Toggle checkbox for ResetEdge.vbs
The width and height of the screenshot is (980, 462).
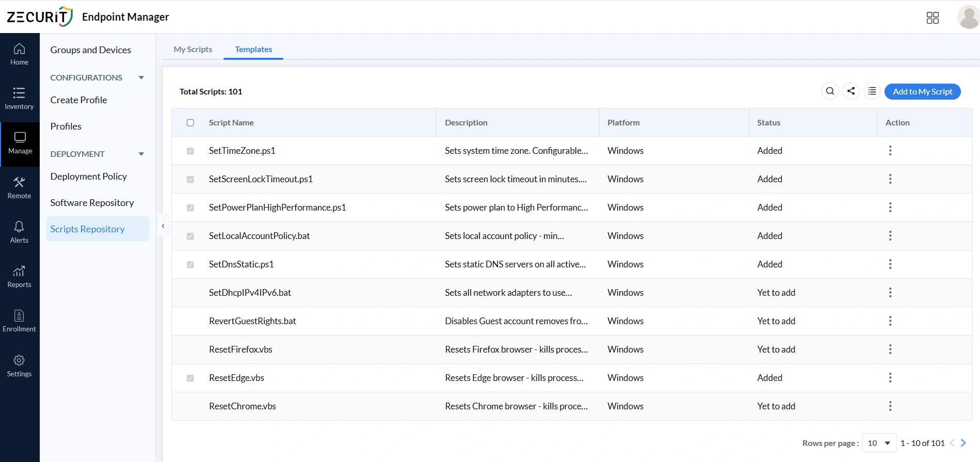point(190,378)
